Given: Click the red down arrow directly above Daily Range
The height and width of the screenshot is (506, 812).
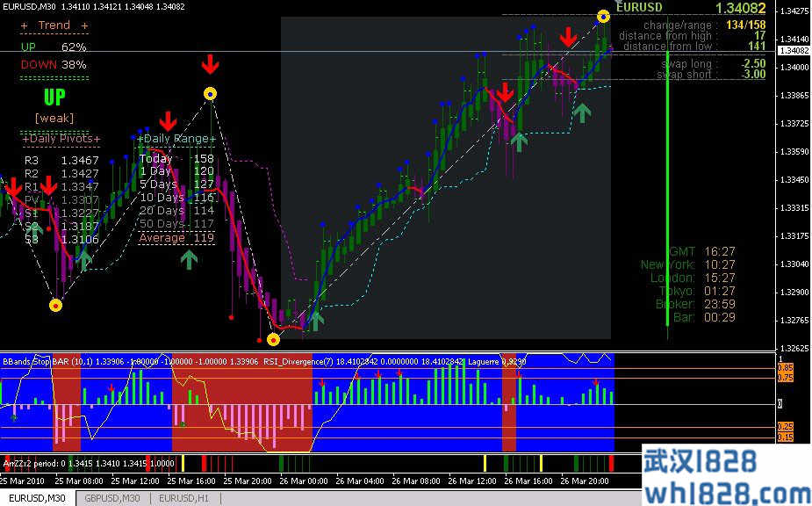Looking at the screenshot, I should (167, 120).
